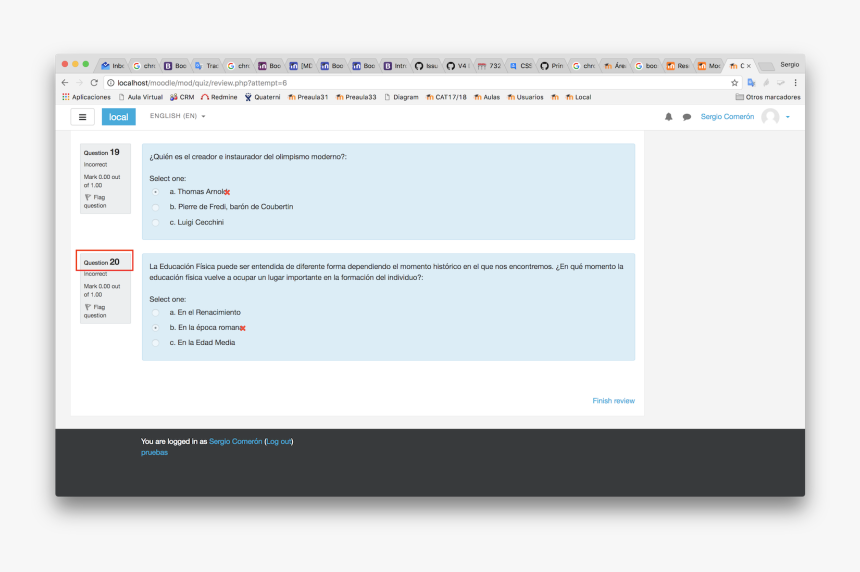This screenshot has width=860, height=572.
Task: Click the user avatar picture
Action: point(770,116)
